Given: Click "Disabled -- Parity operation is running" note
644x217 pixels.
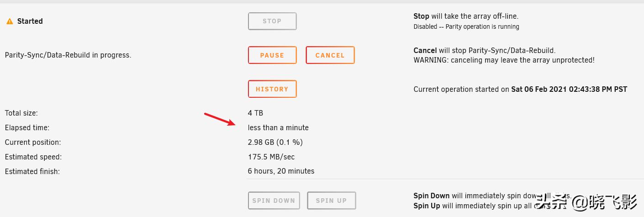Looking at the screenshot, I should (466, 27).
